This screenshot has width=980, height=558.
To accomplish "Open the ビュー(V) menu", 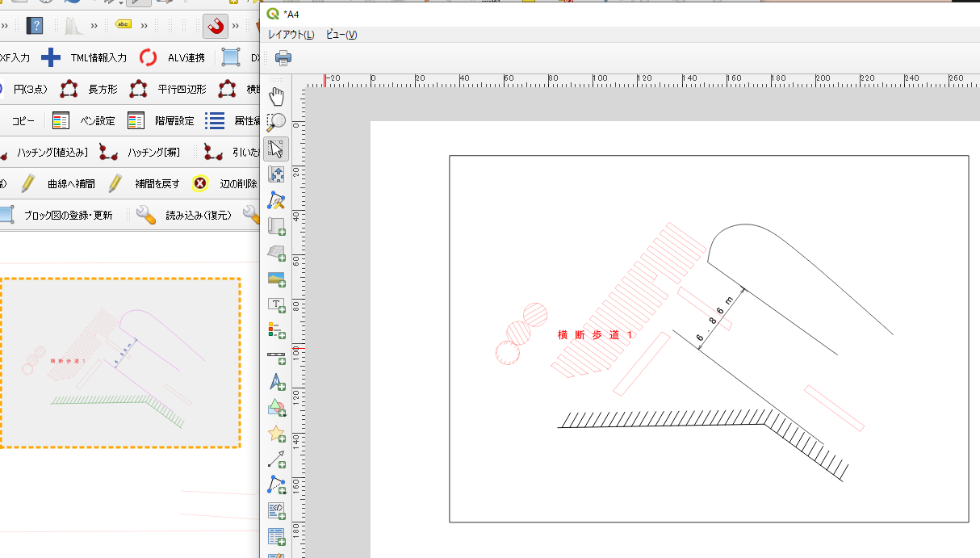I will pyautogui.click(x=341, y=35).
